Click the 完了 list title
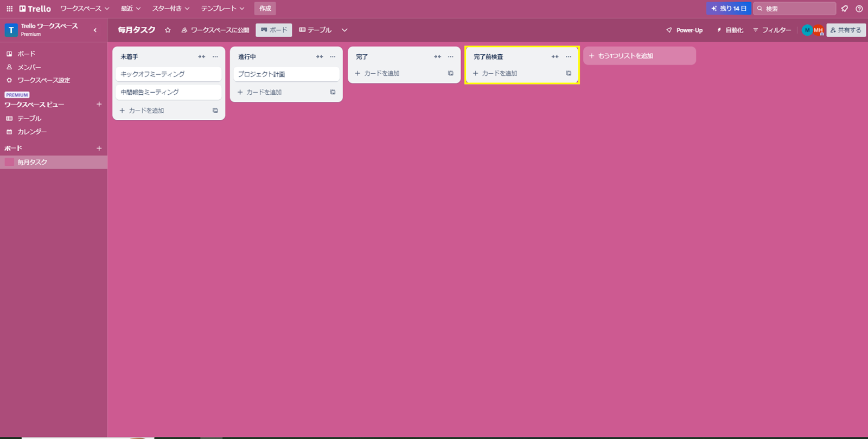 (x=362, y=56)
